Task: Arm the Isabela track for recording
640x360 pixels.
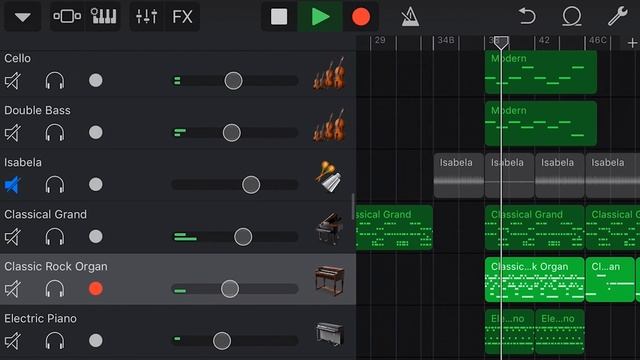Action: 96,184
